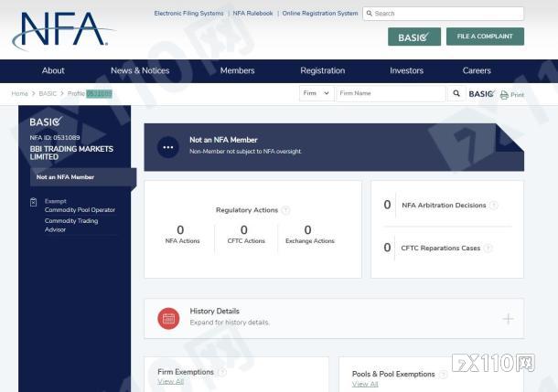Viewport: 558px width, 392px height.
Task: Expand History Details with the plus icon
Action: pyautogui.click(x=508, y=319)
